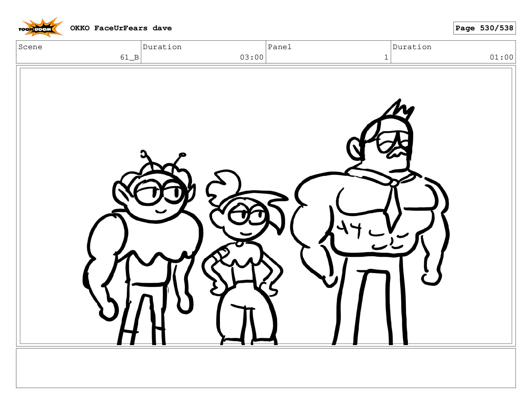Select the scene value '61_B'
Screen dimensions: 532x412
(x=129, y=58)
